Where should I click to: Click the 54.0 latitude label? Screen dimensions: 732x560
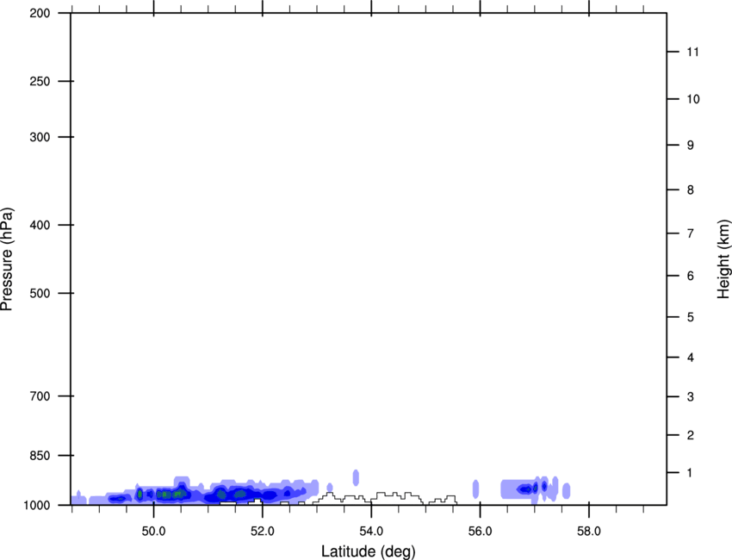(371, 532)
